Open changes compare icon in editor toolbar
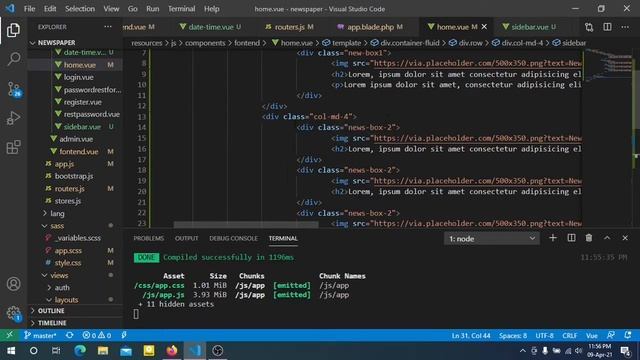Screen dimensions: 640x360 [x=589, y=27]
